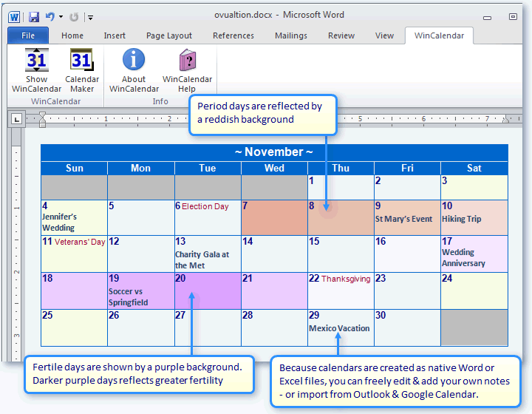Click the Mexico Vacation entry on day 29
The height and width of the screenshot is (414, 532).
[339, 328]
